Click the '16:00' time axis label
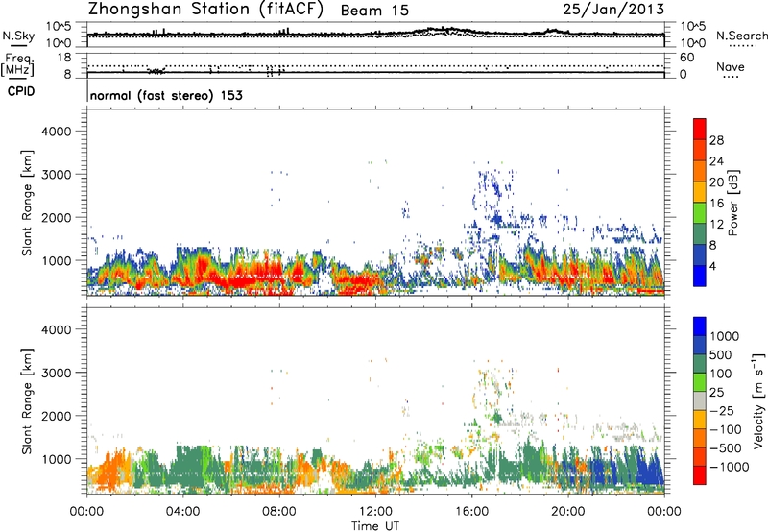The image size is (768, 532). 471,512
